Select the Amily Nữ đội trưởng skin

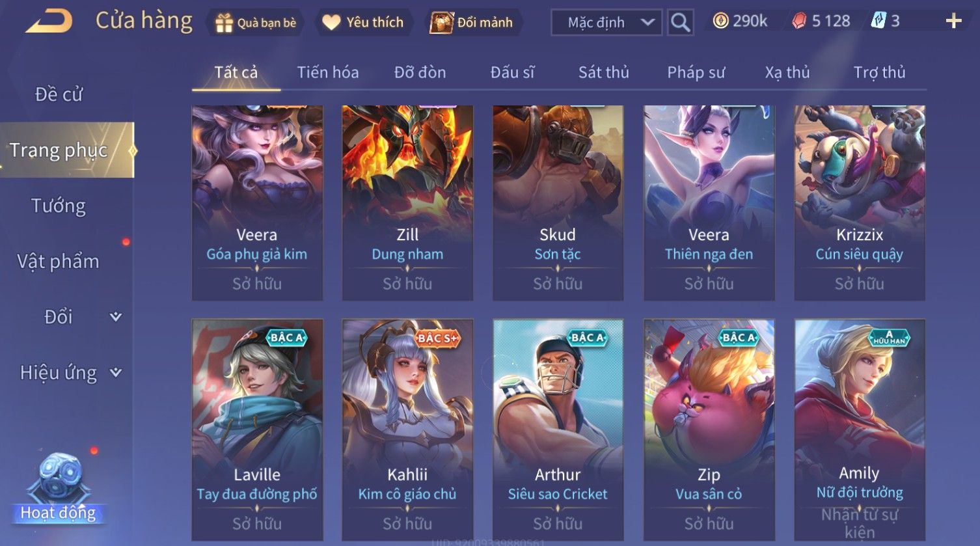860,430
